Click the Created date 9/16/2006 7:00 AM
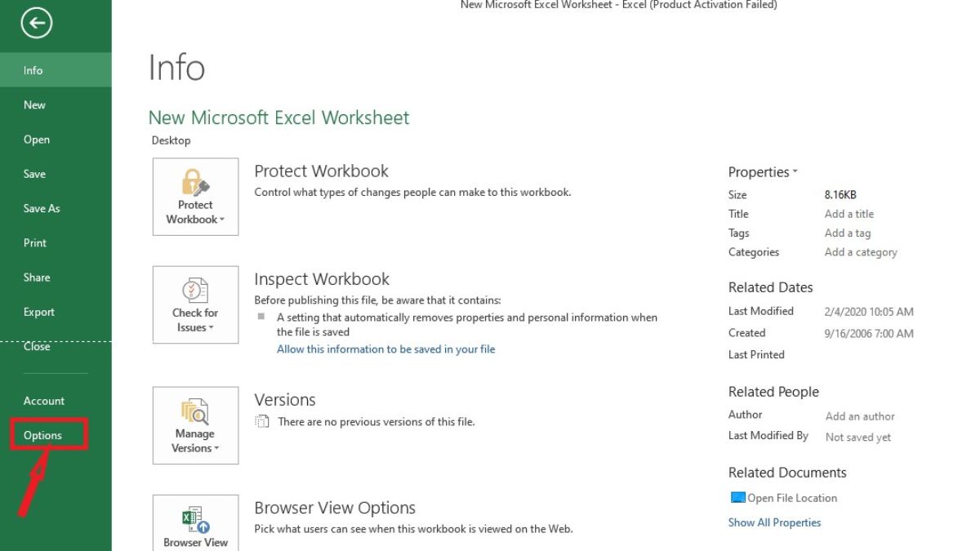 (x=869, y=333)
